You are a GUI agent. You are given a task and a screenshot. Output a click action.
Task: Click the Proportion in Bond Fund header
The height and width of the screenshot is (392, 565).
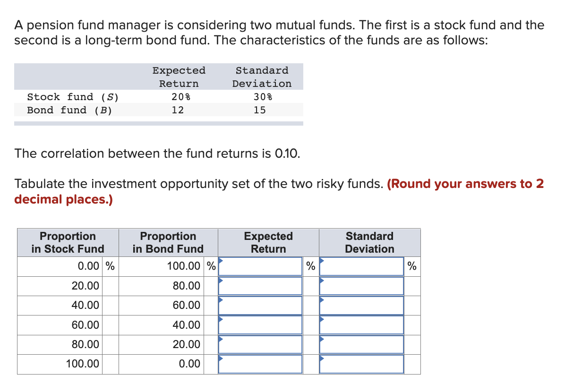168,242
